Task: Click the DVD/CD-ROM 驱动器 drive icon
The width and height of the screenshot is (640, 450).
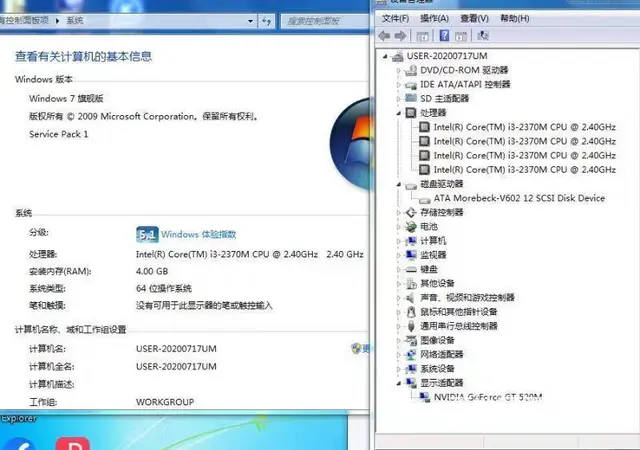Action: pyautogui.click(x=411, y=71)
